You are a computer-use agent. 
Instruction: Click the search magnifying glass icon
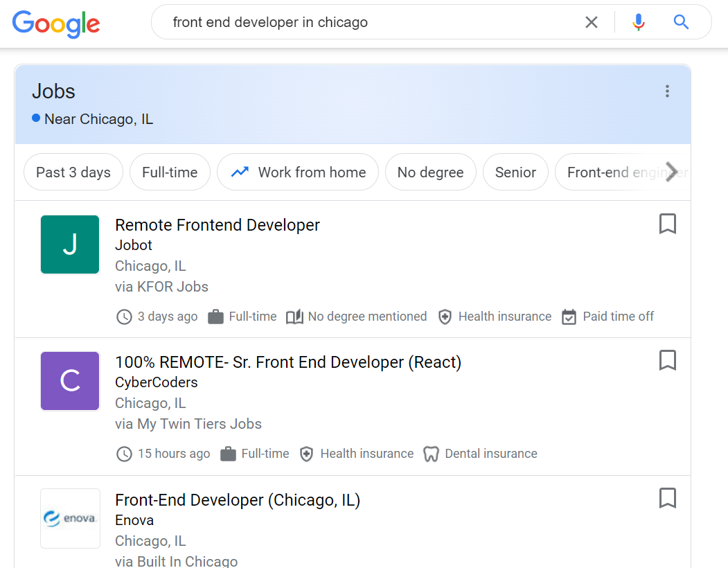681,21
